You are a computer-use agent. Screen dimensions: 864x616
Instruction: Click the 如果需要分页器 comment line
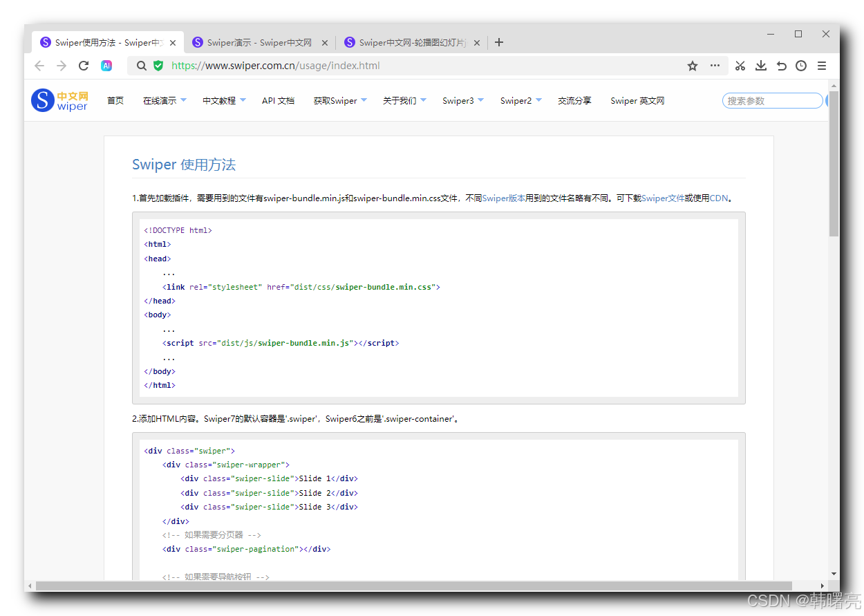(212, 535)
